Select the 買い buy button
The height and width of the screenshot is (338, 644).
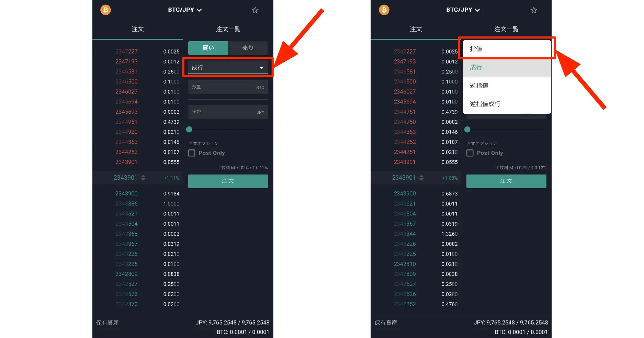pyautogui.click(x=208, y=48)
